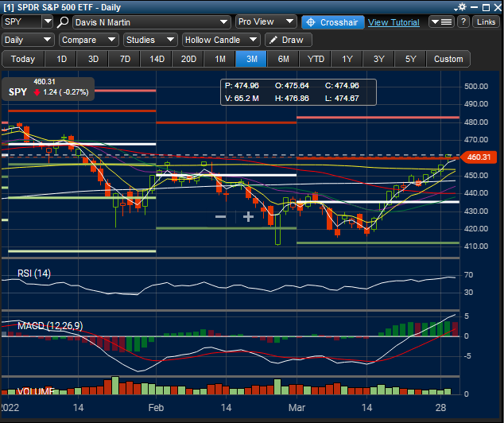Select the 1M time range
Image resolution: width=504 pixels, height=423 pixels.
point(220,59)
